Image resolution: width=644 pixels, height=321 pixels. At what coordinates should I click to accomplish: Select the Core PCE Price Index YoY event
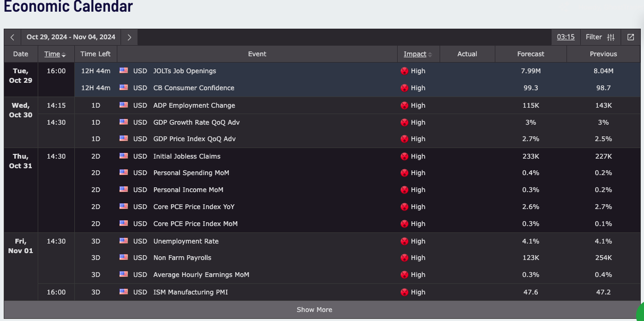(x=193, y=207)
